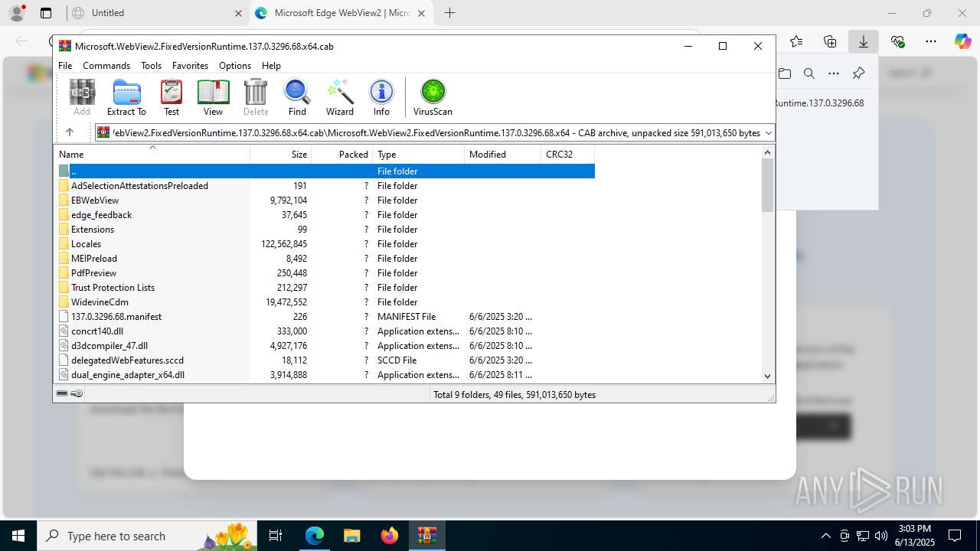Screen dimensions: 980x551
Task: Show archive Info
Action: pos(381,98)
